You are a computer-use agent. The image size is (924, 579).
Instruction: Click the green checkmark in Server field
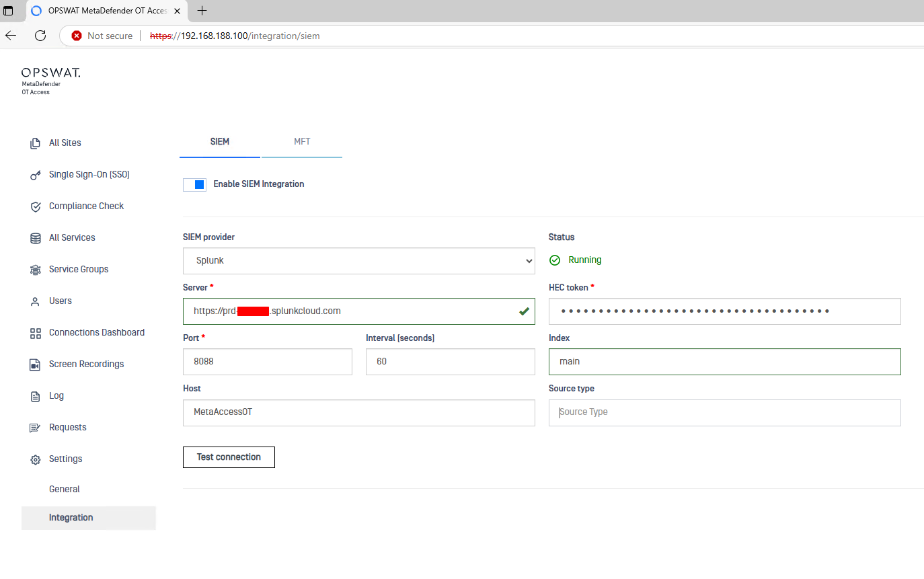click(524, 311)
